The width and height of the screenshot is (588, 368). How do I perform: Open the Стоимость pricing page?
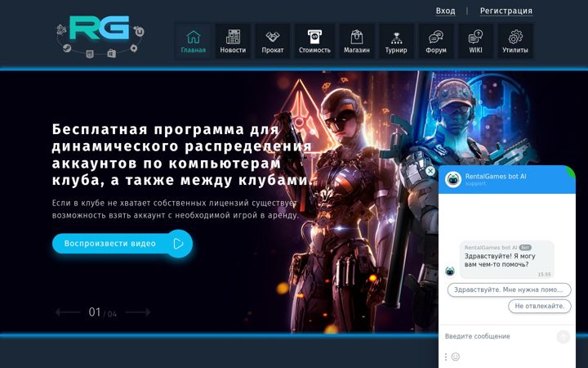[314, 42]
